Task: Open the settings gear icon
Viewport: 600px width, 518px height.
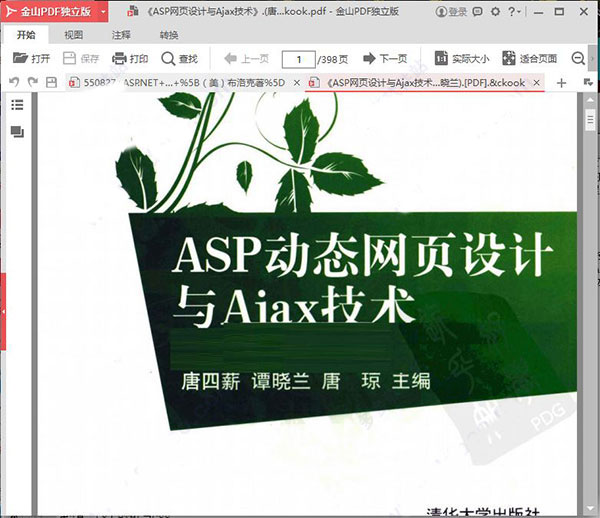Action: [x=495, y=12]
